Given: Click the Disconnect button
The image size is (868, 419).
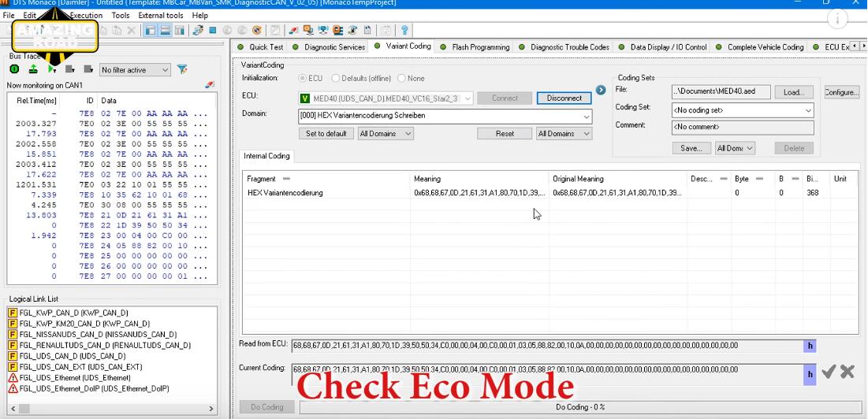Looking at the screenshot, I should pyautogui.click(x=564, y=98).
